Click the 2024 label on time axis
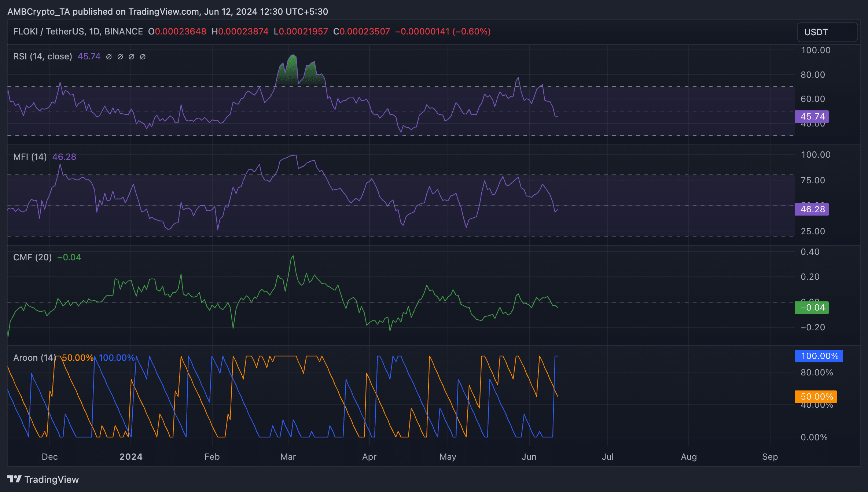 [131, 457]
